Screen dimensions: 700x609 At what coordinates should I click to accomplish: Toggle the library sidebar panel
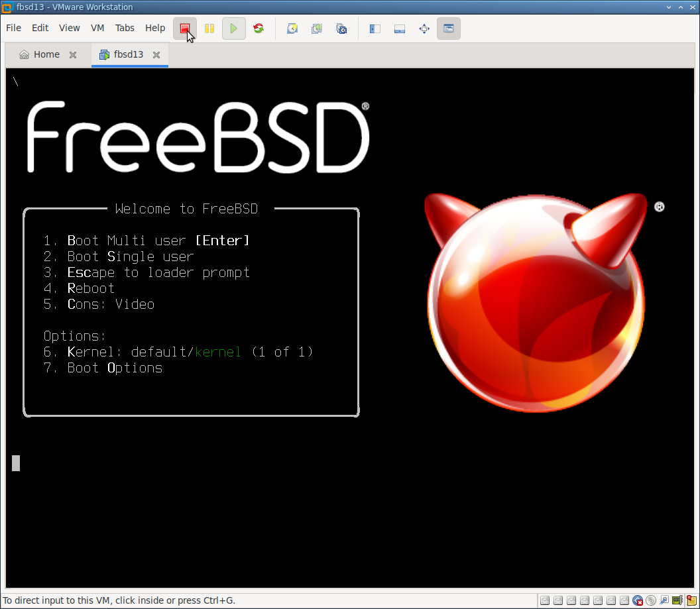[375, 28]
